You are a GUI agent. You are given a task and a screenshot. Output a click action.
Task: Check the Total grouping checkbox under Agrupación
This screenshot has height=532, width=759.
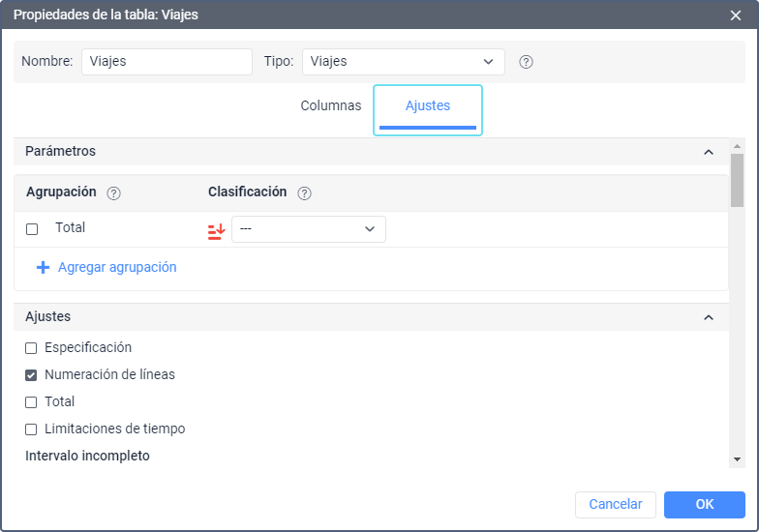coord(32,229)
